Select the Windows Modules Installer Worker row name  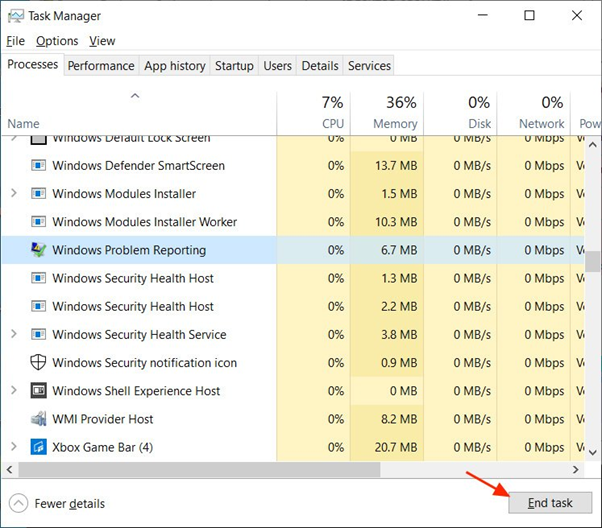coord(145,222)
